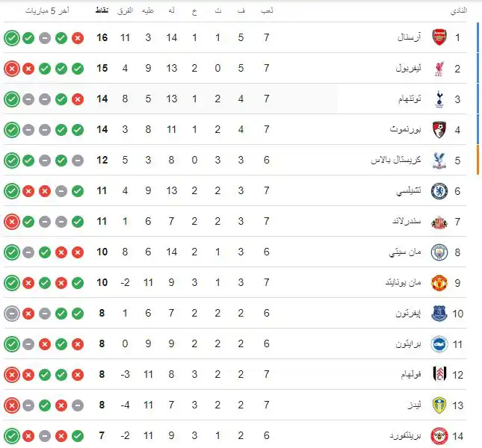
Task: Click the Everton club crest
Action: (x=439, y=313)
